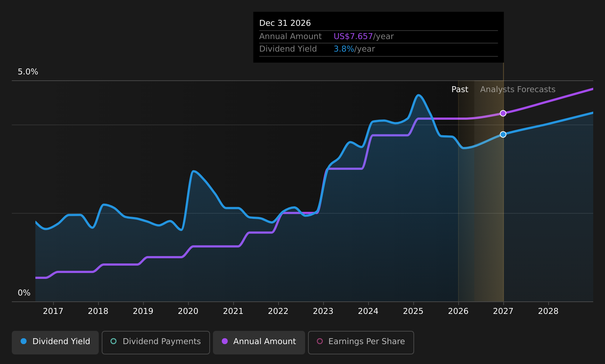The height and width of the screenshot is (364, 605).
Task: Click the 2020 x-axis label
Action: point(188,311)
